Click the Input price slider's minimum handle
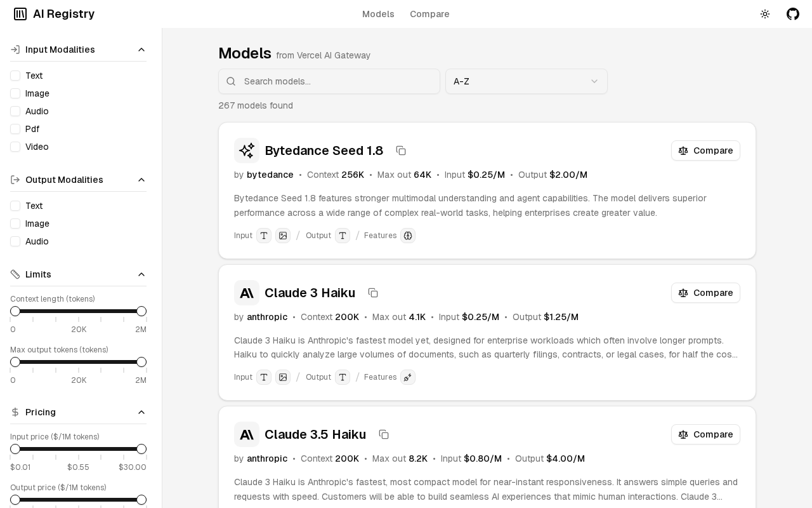Viewport: 812px width, 508px height. [15, 449]
